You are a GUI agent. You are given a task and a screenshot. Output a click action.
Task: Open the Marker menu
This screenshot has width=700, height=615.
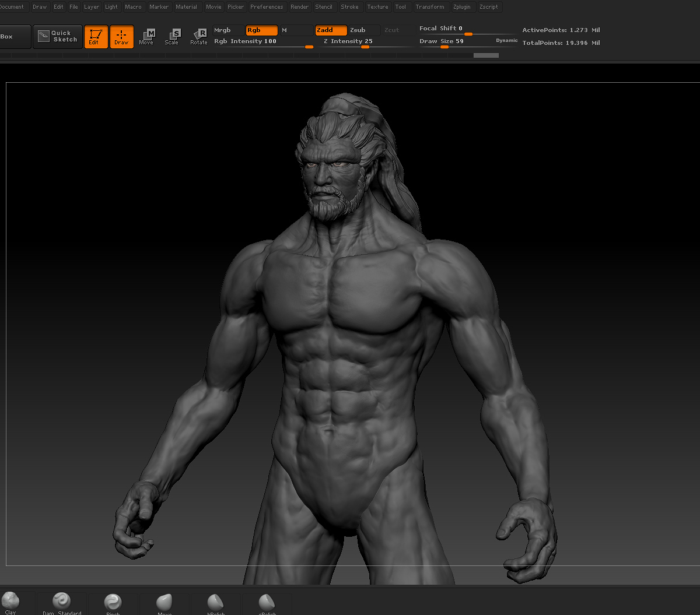(x=159, y=7)
